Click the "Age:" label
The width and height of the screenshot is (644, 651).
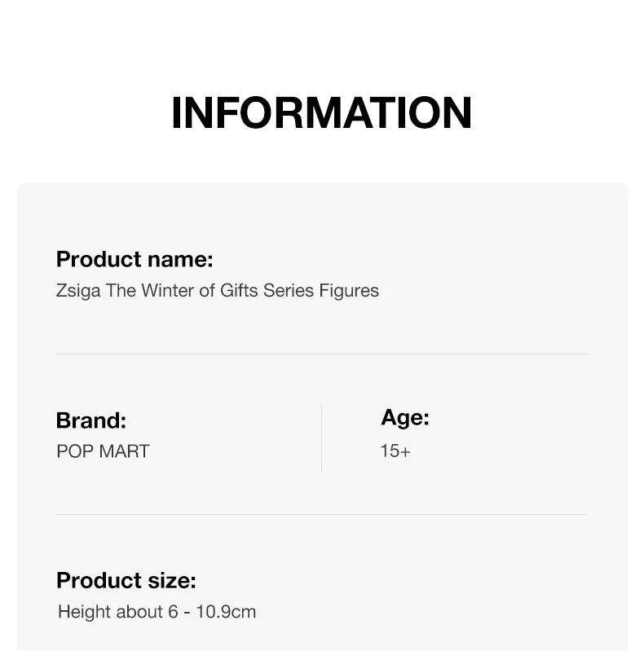tap(405, 418)
